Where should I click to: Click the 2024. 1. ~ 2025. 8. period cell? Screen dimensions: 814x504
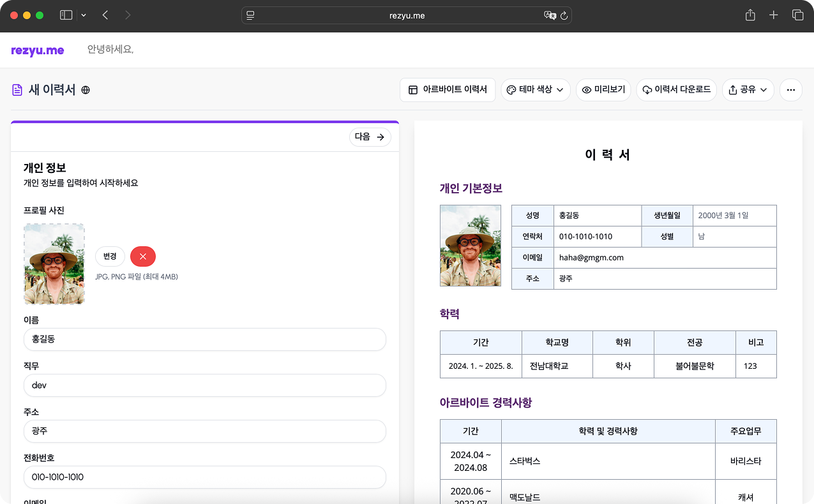pyautogui.click(x=481, y=366)
